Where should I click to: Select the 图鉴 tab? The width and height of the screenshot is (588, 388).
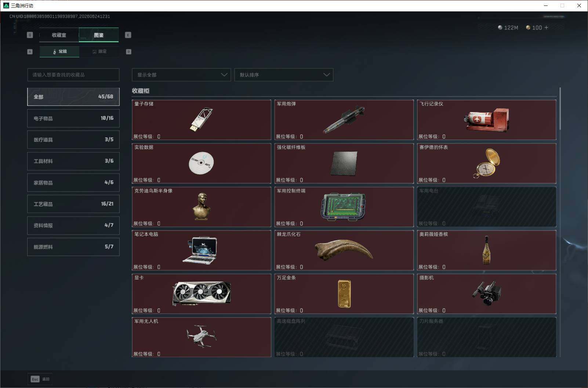(x=99, y=35)
